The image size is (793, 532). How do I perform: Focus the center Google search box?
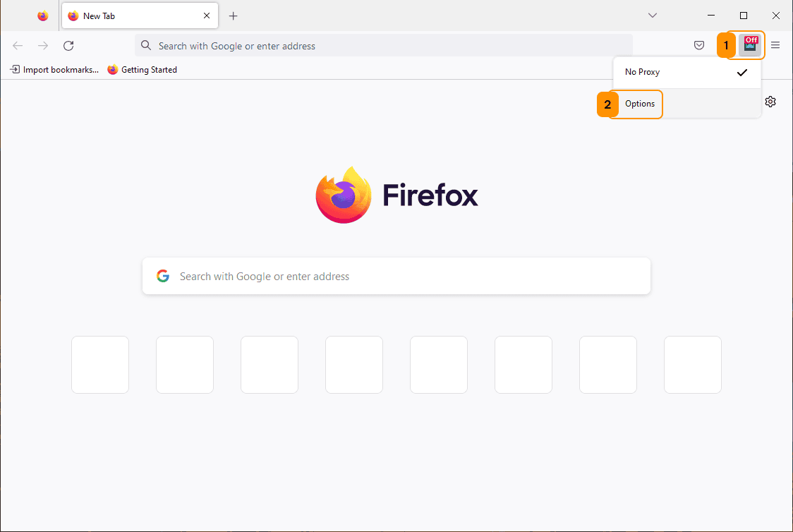(396, 276)
